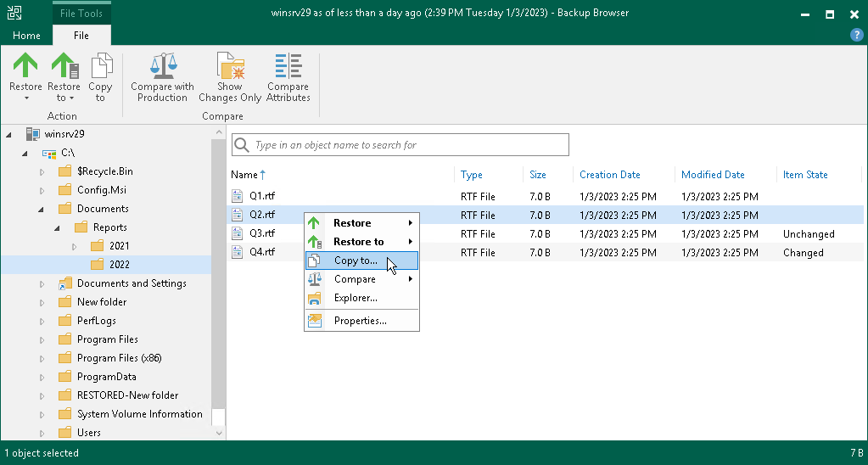Choose Properties... in the context menu
Viewport: 868px width, 465px height.
[x=362, y=321]
